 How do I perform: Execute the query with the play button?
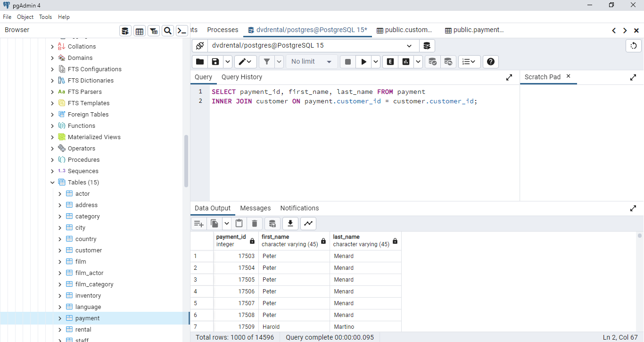363,62
